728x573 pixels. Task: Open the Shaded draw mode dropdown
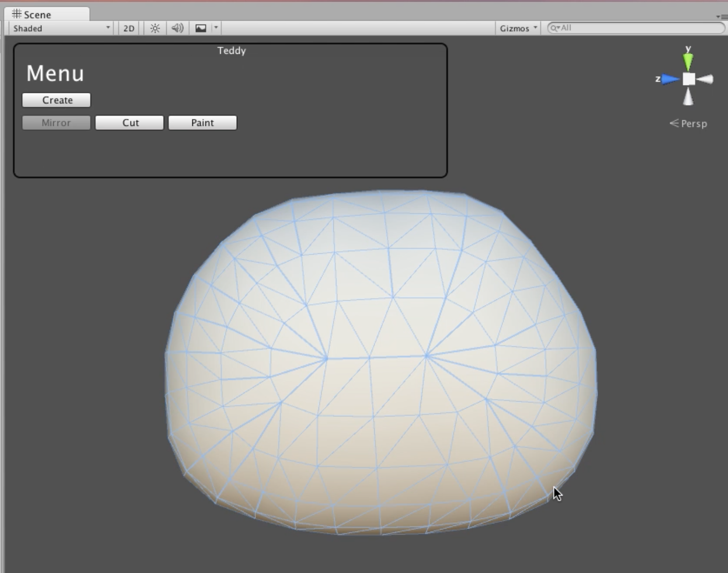click(x=61, y=28)
